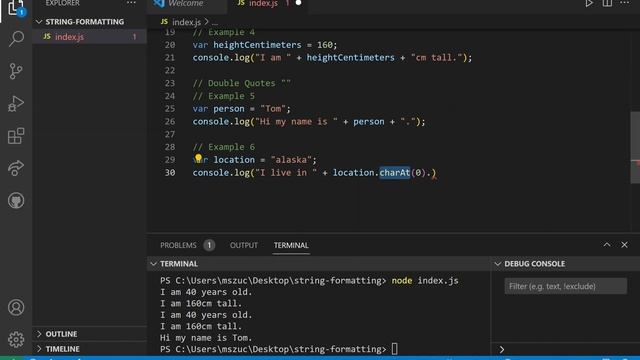Click the // Example 6 comment
The image size is (640, 360).
click(224, 147)
